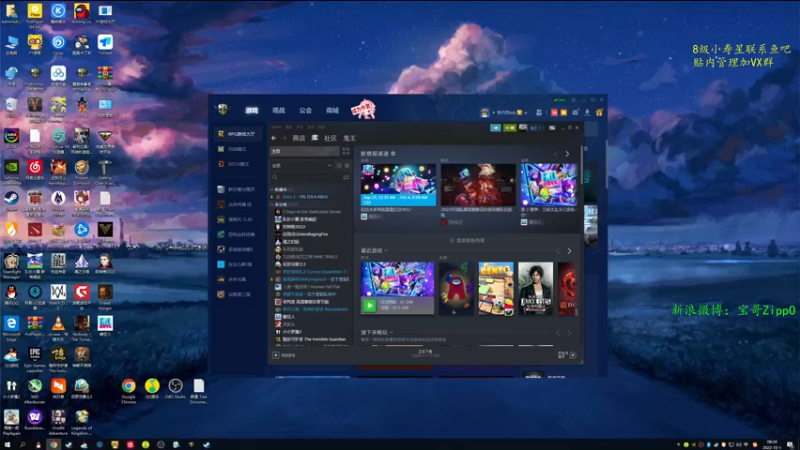The width and height of the screenshot is (800, 450).
Task: Open advanced filter settings icon beside search
Action: (x=346, y=177)
